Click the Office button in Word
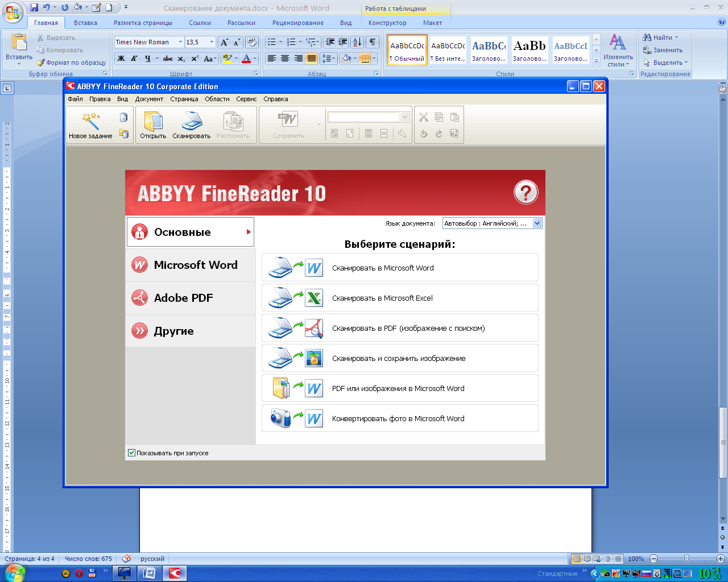The image size is (728, 582). (13, 13)
